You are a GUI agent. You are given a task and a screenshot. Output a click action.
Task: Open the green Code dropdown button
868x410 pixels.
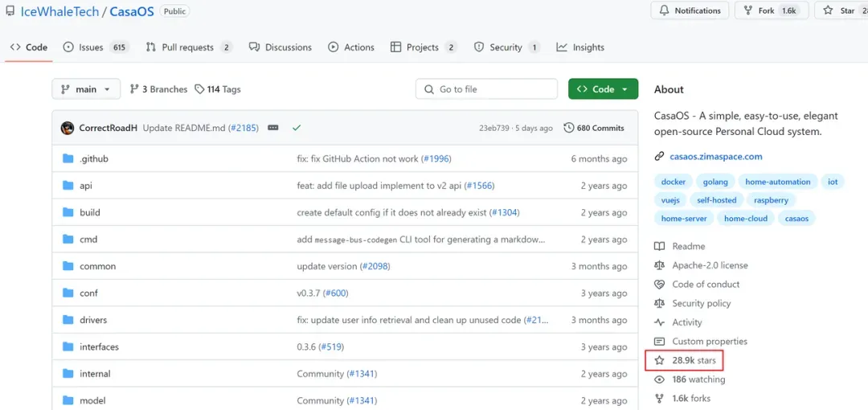603,89
